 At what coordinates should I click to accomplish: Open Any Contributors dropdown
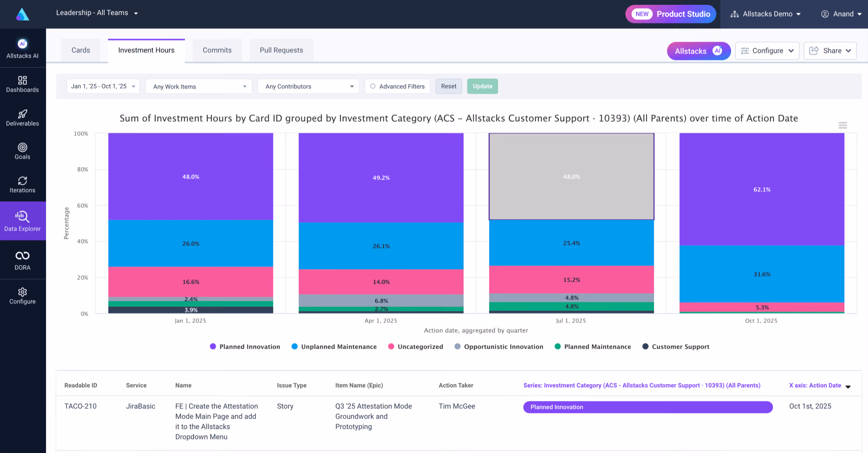point(309,86)
